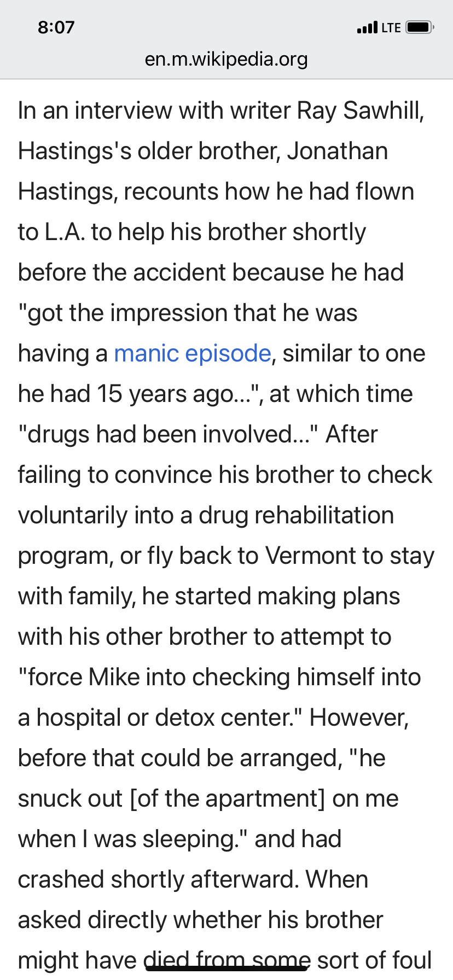Image resolution: width=453 pixels, height=980 pixels.
Task: Tap the en.m.wikipedia.org address bar
Action: click(226, 59)
